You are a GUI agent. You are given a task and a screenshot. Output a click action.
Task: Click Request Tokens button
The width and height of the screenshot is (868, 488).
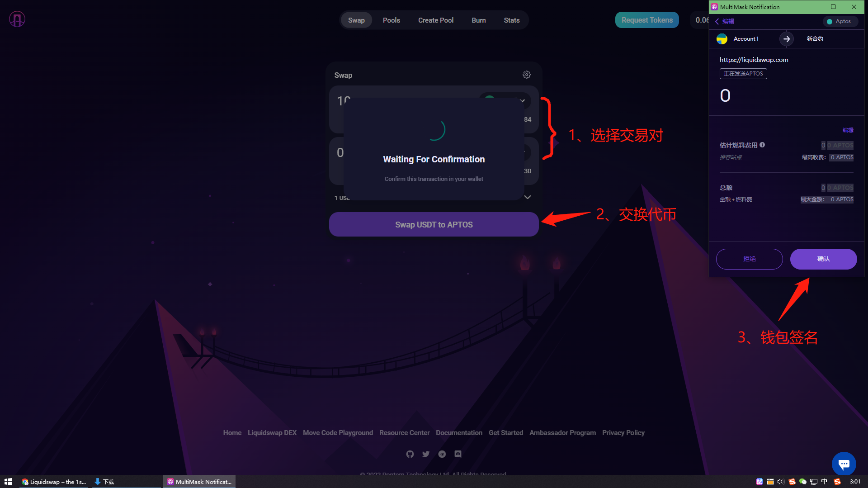(x=647, y=20)
